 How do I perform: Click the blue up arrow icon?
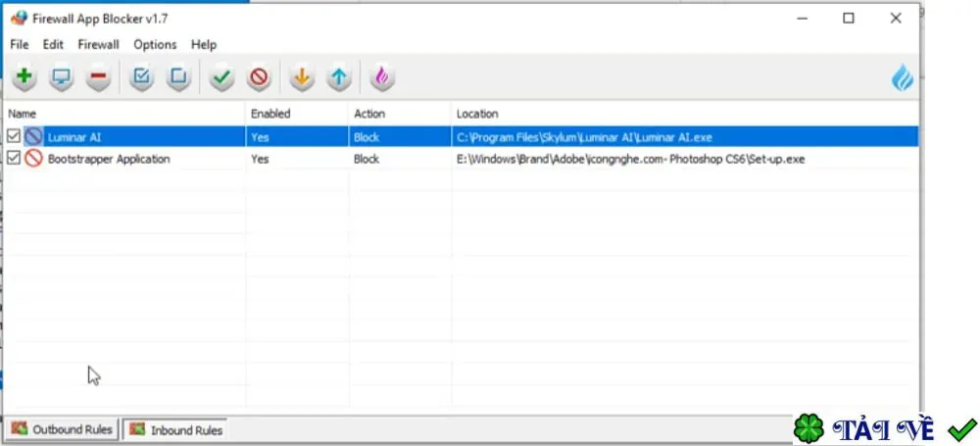(x=339, y=77)
